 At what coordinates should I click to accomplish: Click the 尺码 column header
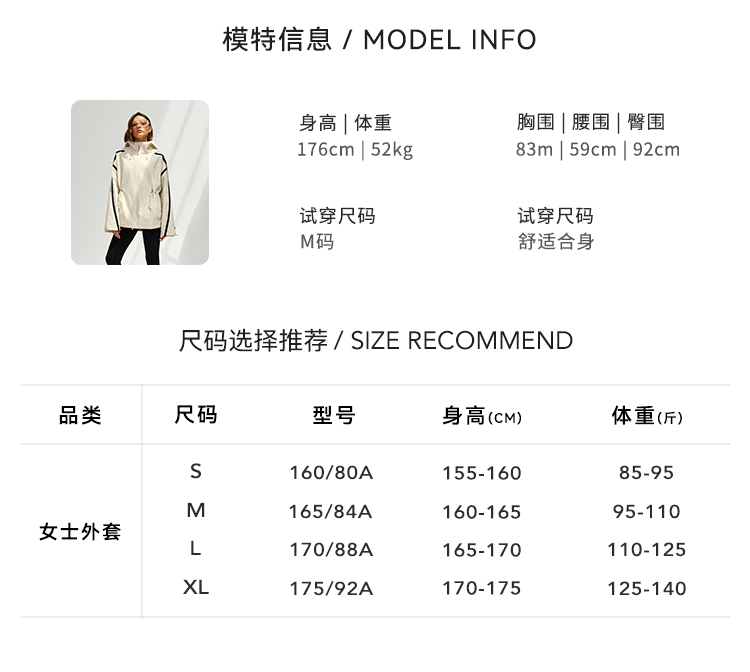196,415
